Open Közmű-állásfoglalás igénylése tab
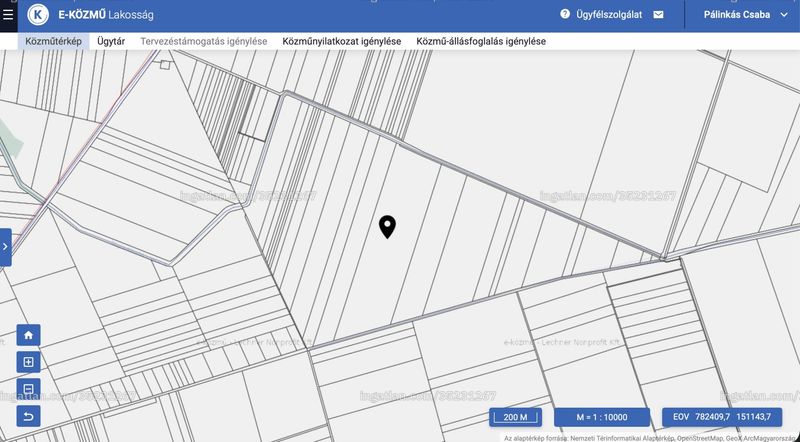The width and height of the screenshot is (800, 442). tap(481, 41)
